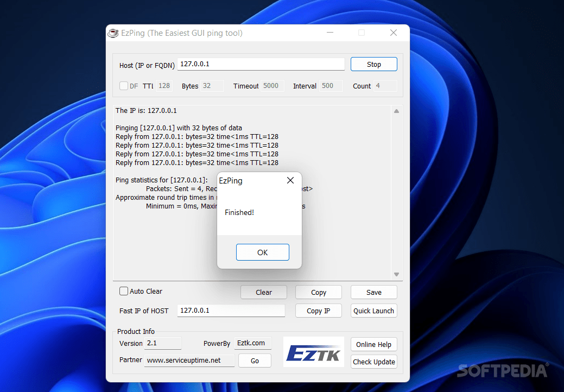
Task: Minimize the EzPing window
Action: (330, 33)
